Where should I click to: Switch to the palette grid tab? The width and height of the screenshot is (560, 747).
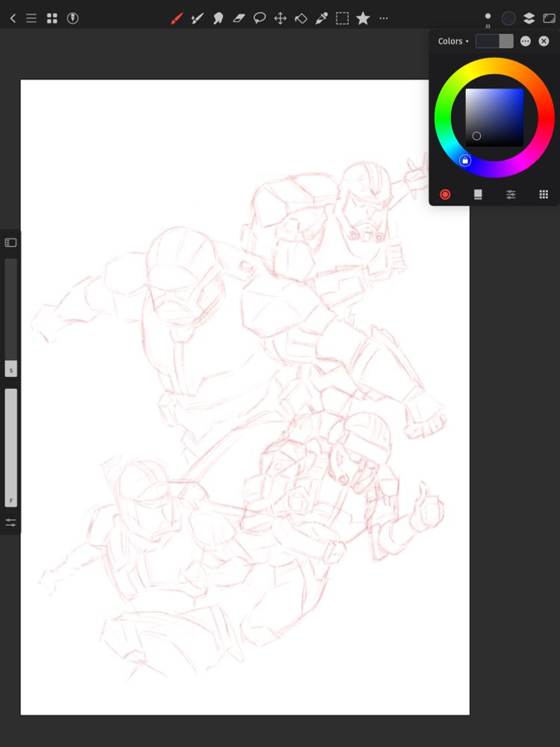(544, 194)
